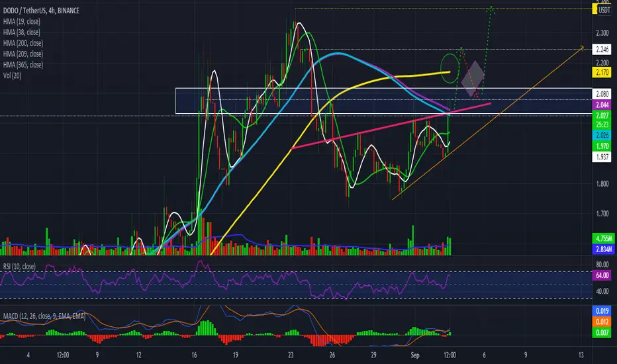Click the USDT currency label on price axis
This screenshot has width=617, height=364.
(604, 10)
